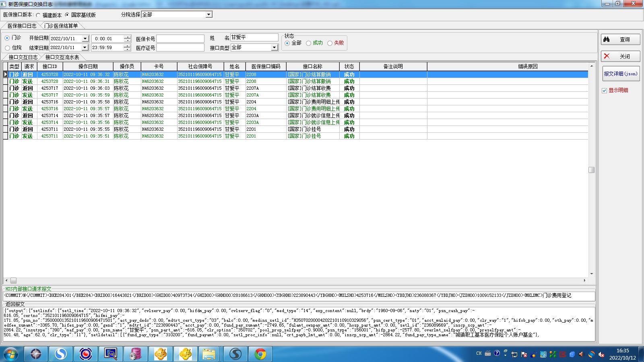
Task: Open the 开始日期 date dropdown
Action: click(x=85, y=39)
